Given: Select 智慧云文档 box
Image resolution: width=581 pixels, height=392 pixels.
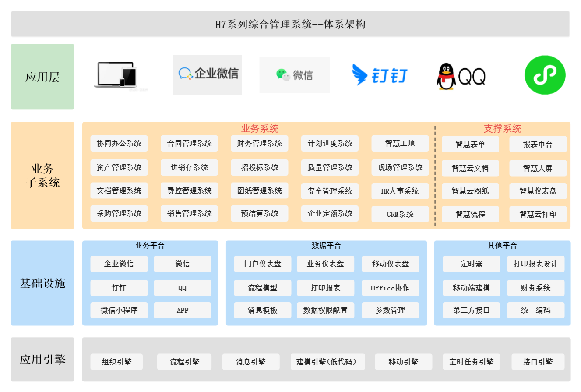Looking at the screenshot, I should pos(471,169).
